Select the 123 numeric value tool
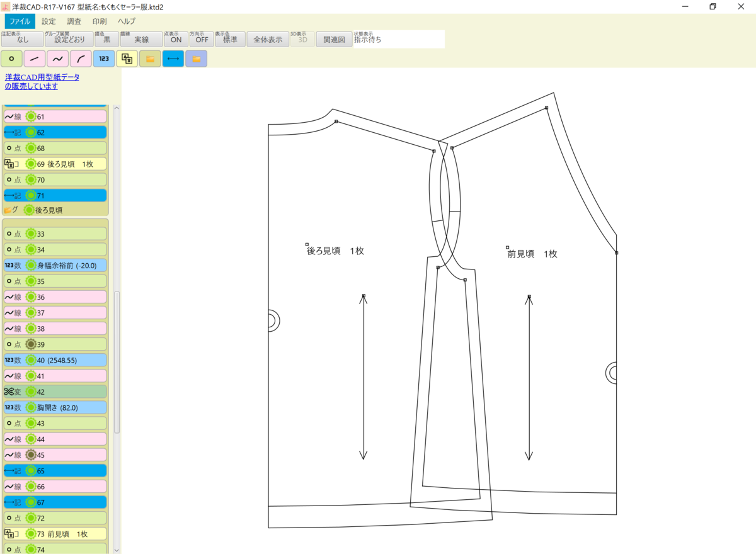756x554 pixels. 104,59
